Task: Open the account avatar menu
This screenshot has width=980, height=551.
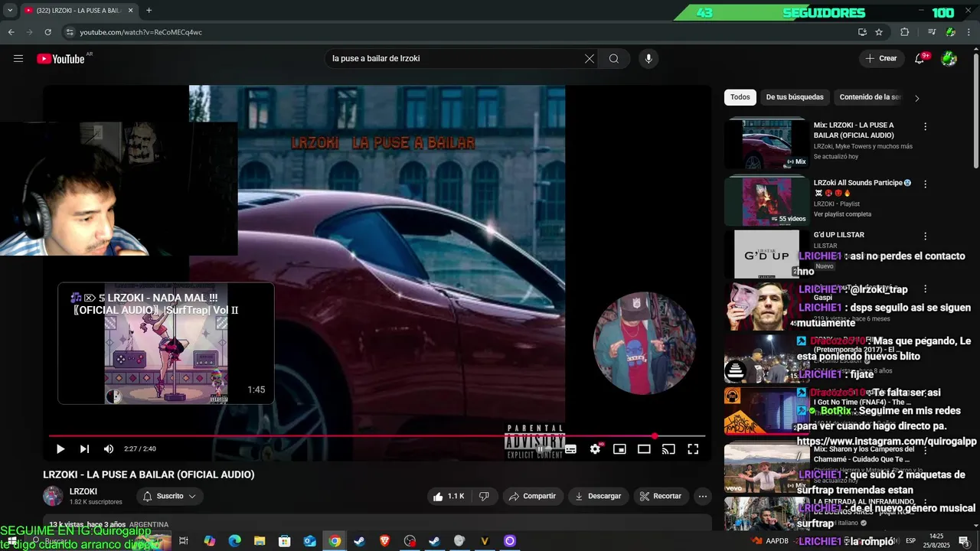Action: pos(949,58)
